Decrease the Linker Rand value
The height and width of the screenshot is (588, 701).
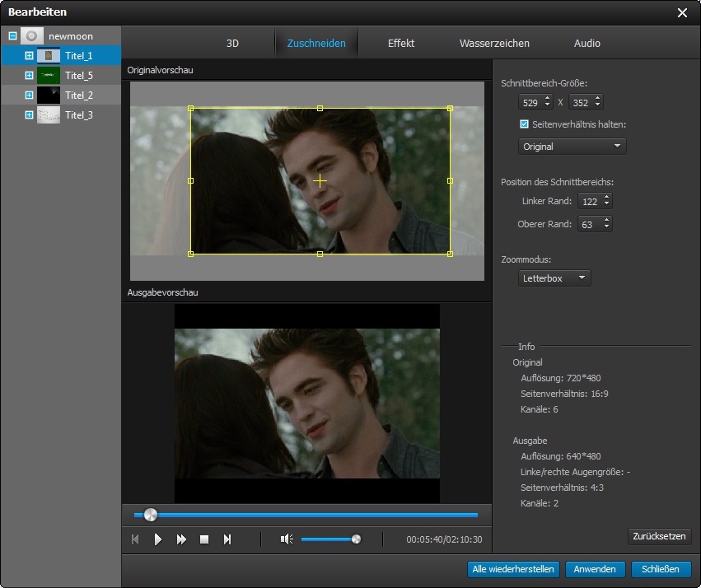click(606, 204)
